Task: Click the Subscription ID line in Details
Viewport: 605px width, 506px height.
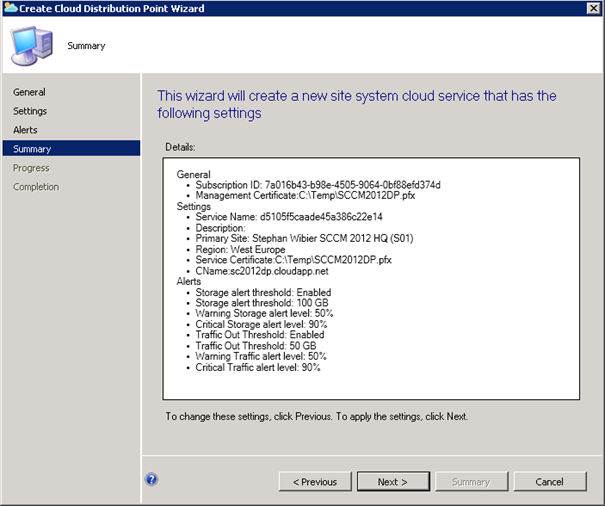Action: (317, 185)
